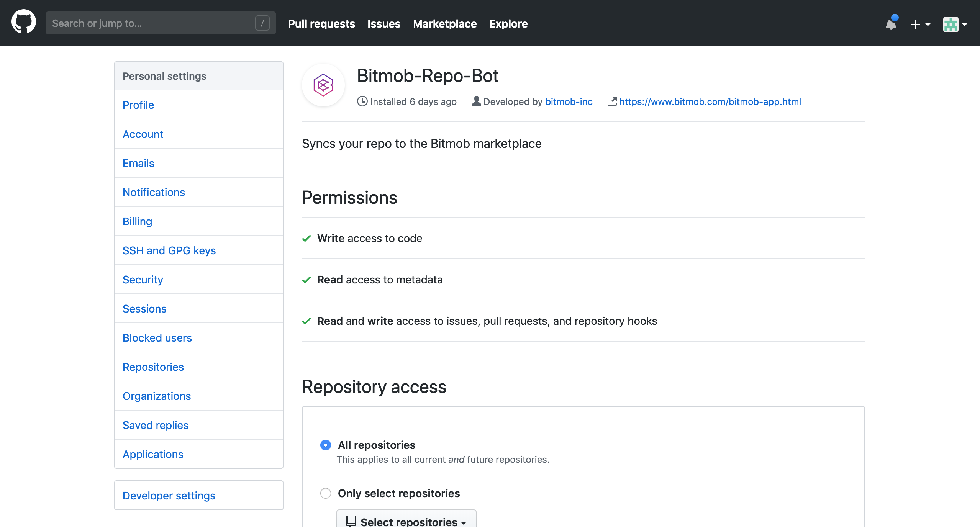Click the 'Read access to metadata' permission text
The image size is (980, 527).
[x=380, y=280]
